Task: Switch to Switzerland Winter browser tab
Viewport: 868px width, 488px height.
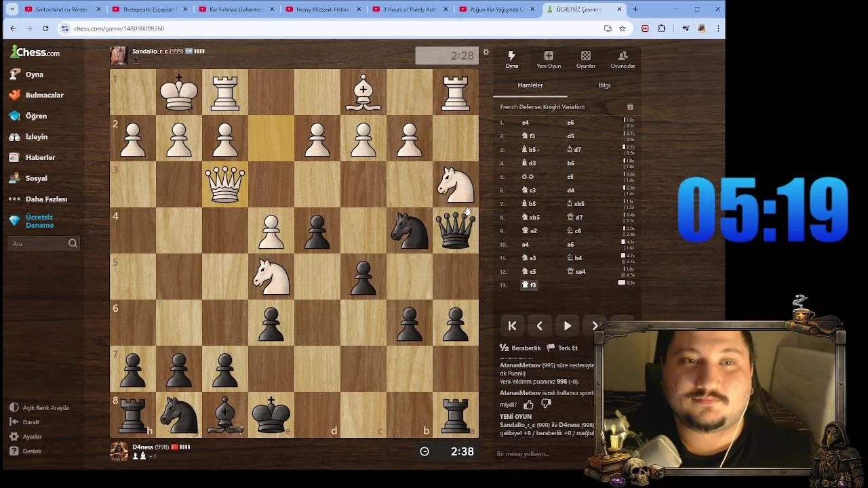Action: coord(62,9)
